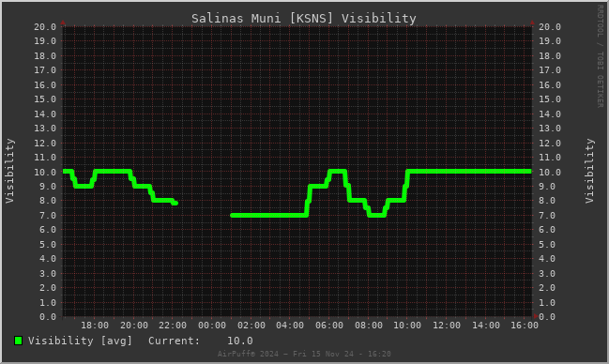Image resolution: width=609 pixels, height=364 pixels.
Task: Click the 20.0 tick label on the right axis
Action: [550, 27]
